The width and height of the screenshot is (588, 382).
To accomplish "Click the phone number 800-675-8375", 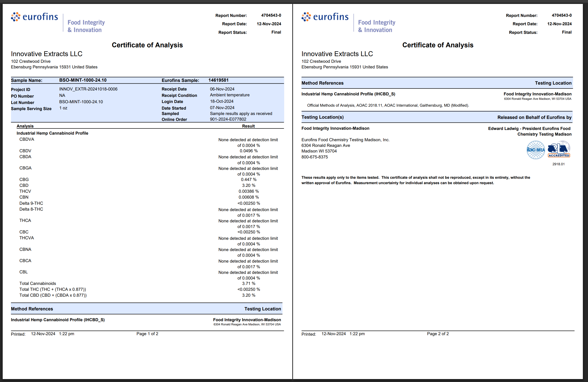I will click(x=315, y=157).
